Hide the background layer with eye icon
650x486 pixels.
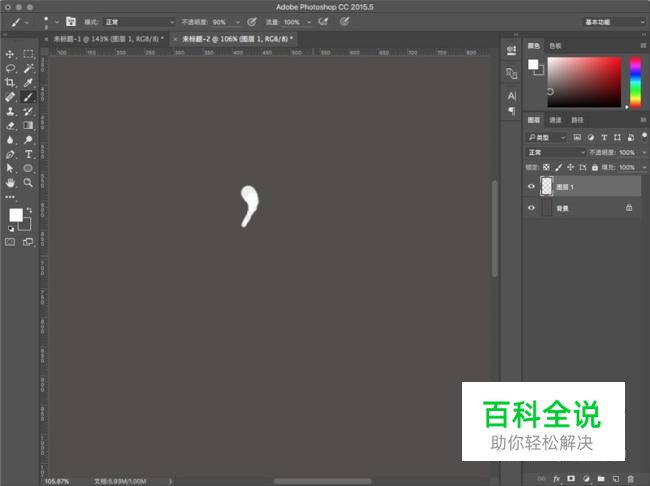tap(531, 208)
